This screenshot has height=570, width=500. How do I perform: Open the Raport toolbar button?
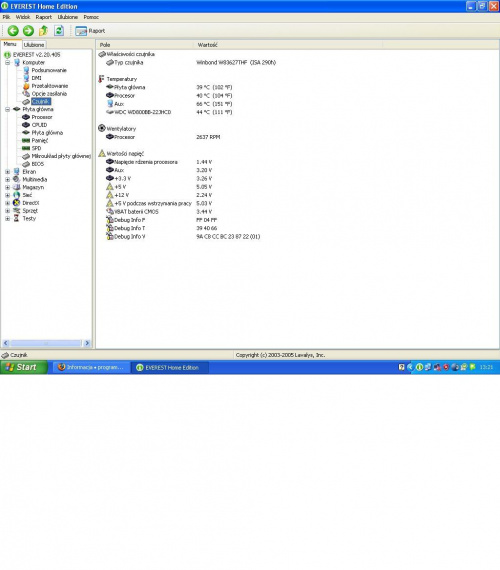[90, 31]
